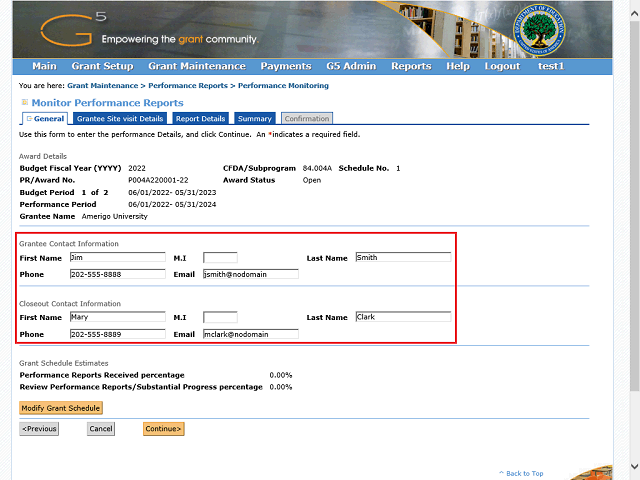Click the Grantee First Name field containing Jim
Screen dimensions: 640x480
point(118,257)
